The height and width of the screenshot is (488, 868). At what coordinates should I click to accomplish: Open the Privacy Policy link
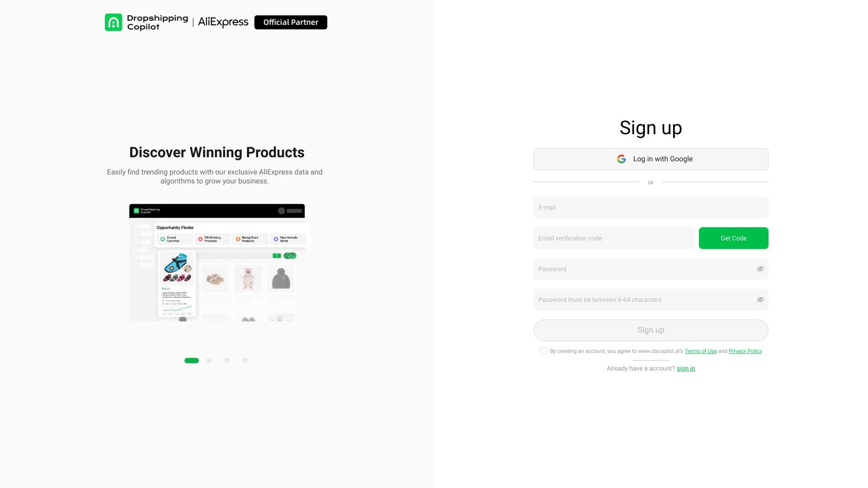click(x=745, y=351)
